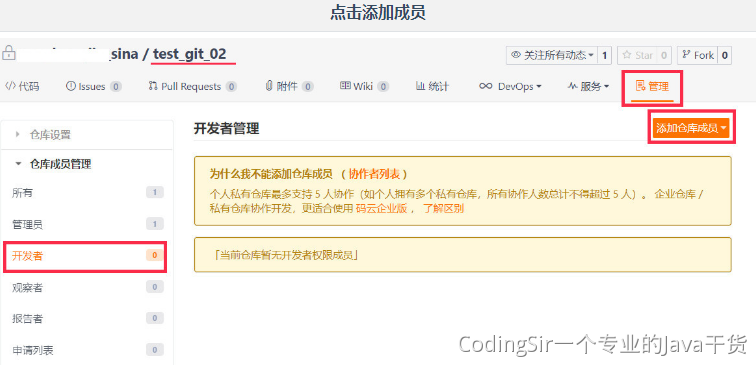Select 观察者 in sidebar
Image resolution: width=756 pixels, height=366 pixels.
(x=87, y=288)
